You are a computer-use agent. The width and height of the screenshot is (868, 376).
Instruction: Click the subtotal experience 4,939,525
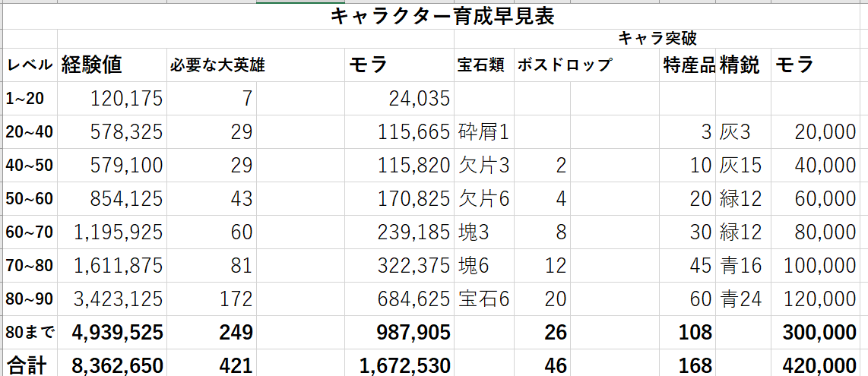(x=112, y=332)
